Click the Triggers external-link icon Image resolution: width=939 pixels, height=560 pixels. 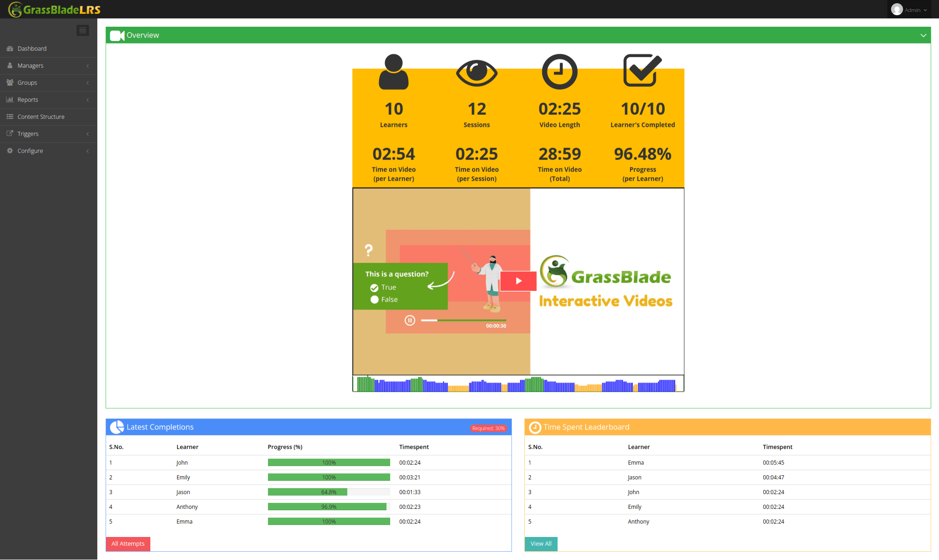click(x=10, y=134)
